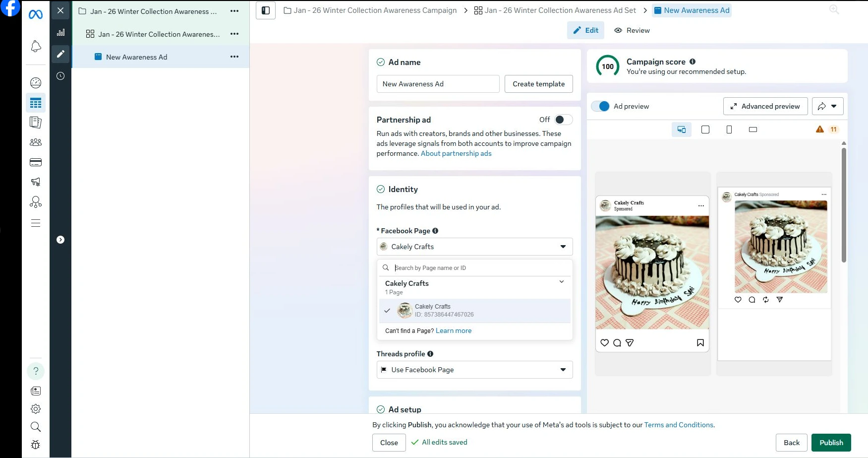Click the bar chart icon in editor panel
The height and width of the screenshot is (458, 868).
(60, 33)
